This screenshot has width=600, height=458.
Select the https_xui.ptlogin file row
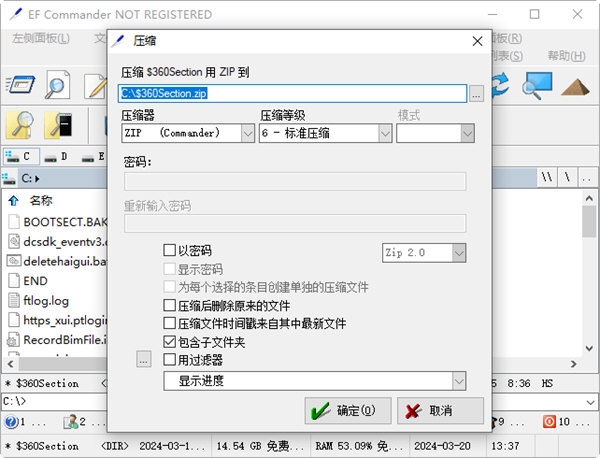[x=57, y=320]
